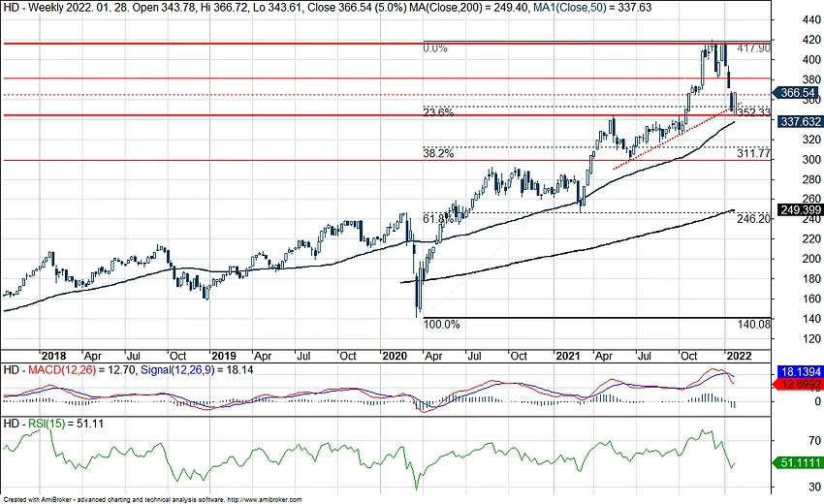Click the 140.08 Fibonacci price label

point(753,325)
